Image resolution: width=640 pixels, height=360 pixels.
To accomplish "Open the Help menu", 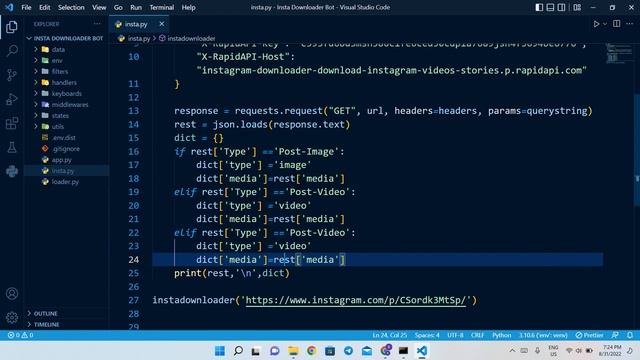I will click(x=188, y=7).
